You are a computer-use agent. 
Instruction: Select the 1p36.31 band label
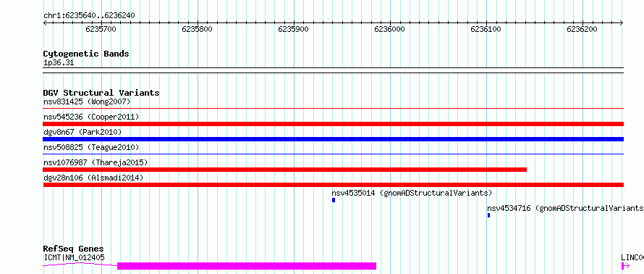tap(59, 63)
